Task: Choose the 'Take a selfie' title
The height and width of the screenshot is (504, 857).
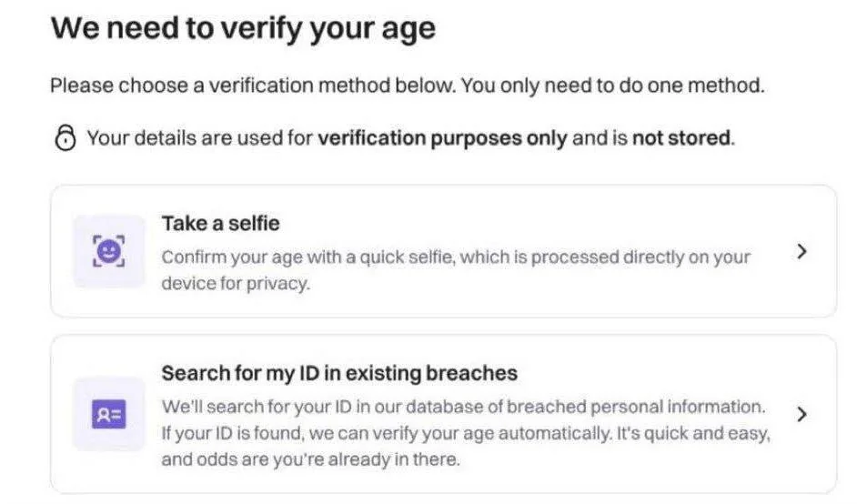Action: point(220,224)
